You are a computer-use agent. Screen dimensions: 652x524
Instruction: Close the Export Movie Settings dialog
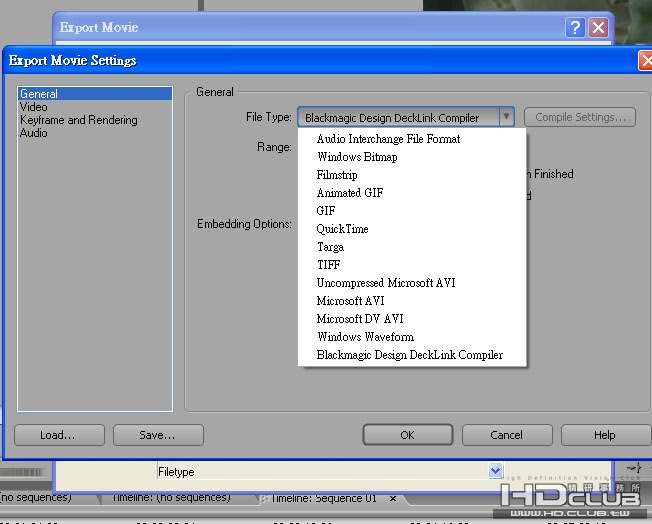coord(645,61)
